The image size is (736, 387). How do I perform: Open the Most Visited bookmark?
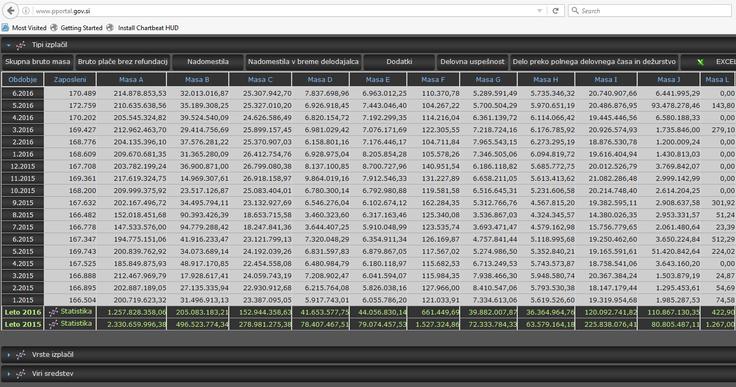click(24, 28)
